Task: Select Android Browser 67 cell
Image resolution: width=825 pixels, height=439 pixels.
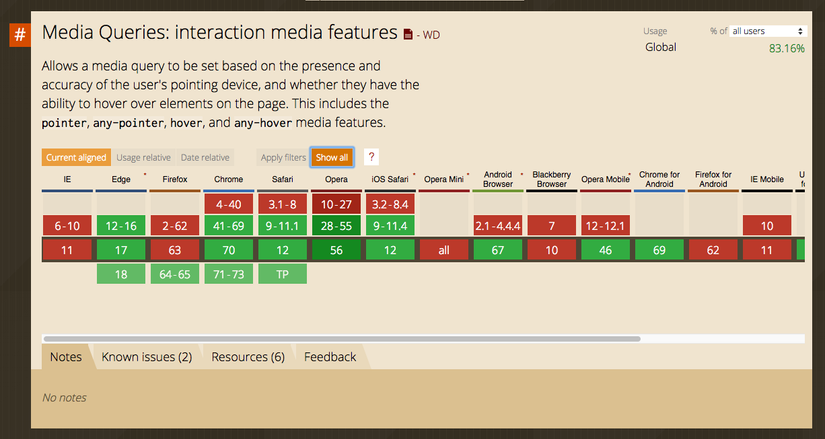Action: (x=498, y=250)
